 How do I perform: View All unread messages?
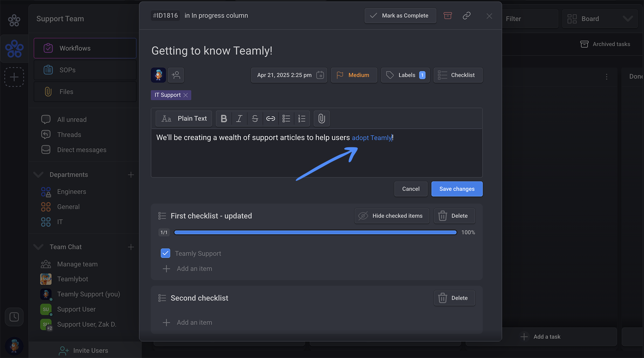pos(72,120)
